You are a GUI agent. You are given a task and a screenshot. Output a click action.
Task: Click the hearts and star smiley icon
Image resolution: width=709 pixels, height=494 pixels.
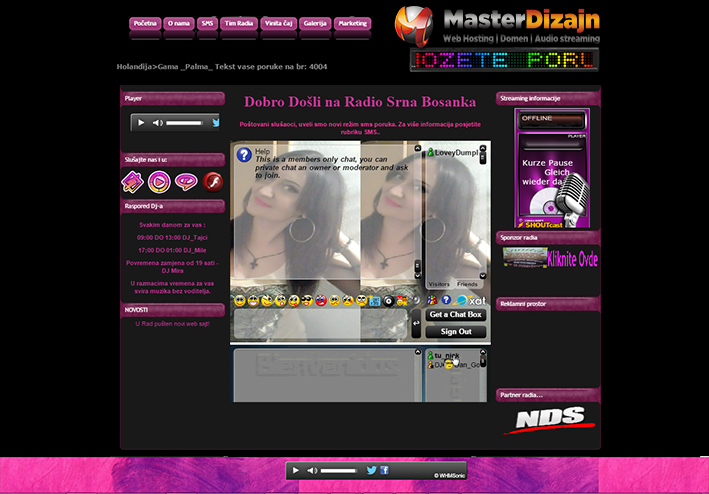[x=402, y=301]
